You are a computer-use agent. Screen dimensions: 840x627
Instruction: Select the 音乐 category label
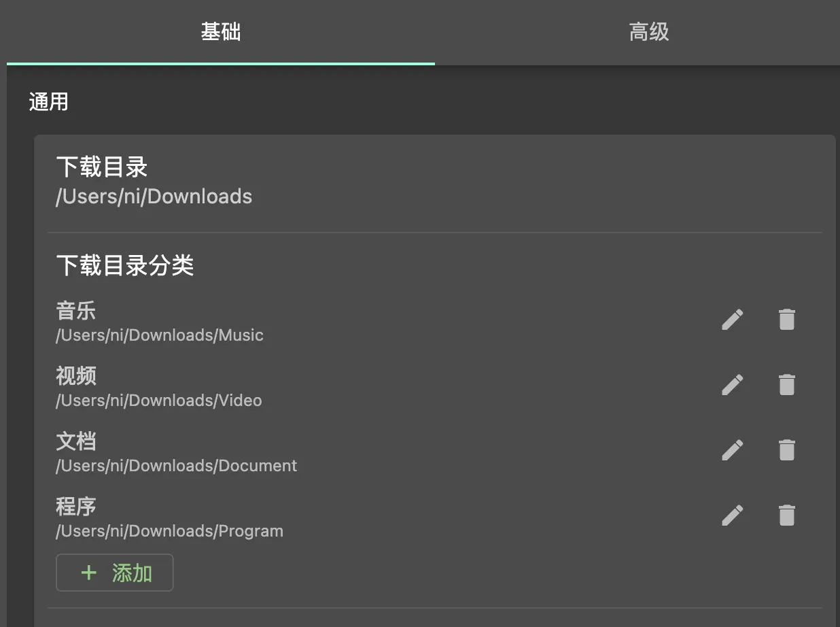tap(75, 311)
